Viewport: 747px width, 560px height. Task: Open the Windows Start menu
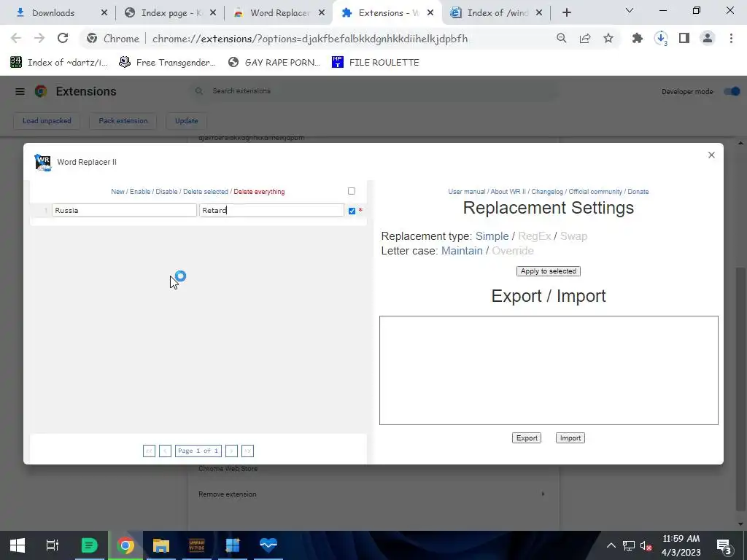coord(18,545)
